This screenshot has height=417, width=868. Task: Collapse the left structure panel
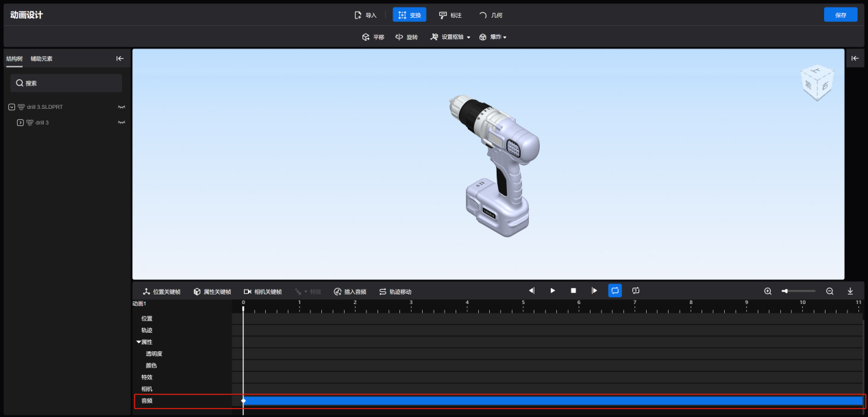click(120, 59)
